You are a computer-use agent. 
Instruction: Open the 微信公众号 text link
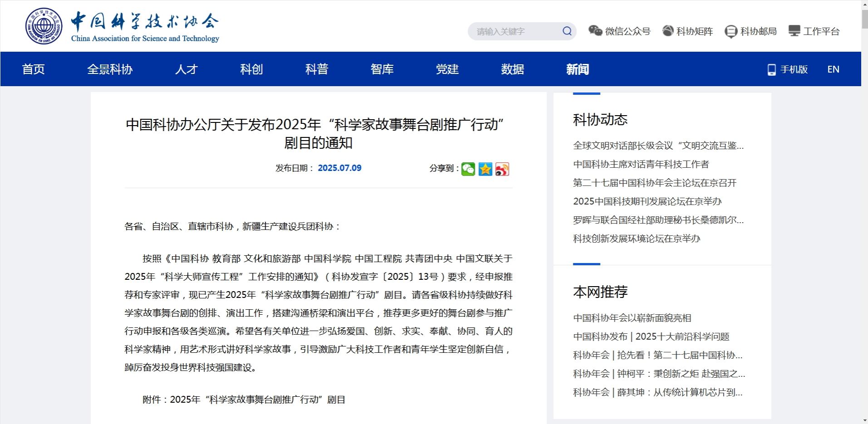628,31
